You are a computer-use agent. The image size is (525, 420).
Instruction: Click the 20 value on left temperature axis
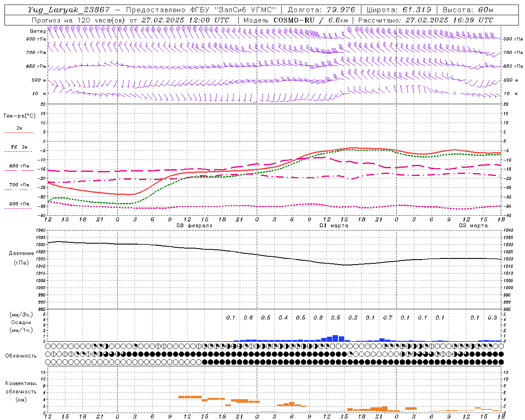(x=43, y=104)
